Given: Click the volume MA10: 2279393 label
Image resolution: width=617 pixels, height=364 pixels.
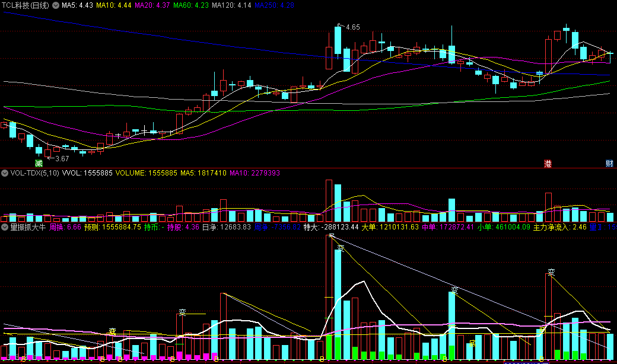Looking at the screenshot, I should [255, 173].
